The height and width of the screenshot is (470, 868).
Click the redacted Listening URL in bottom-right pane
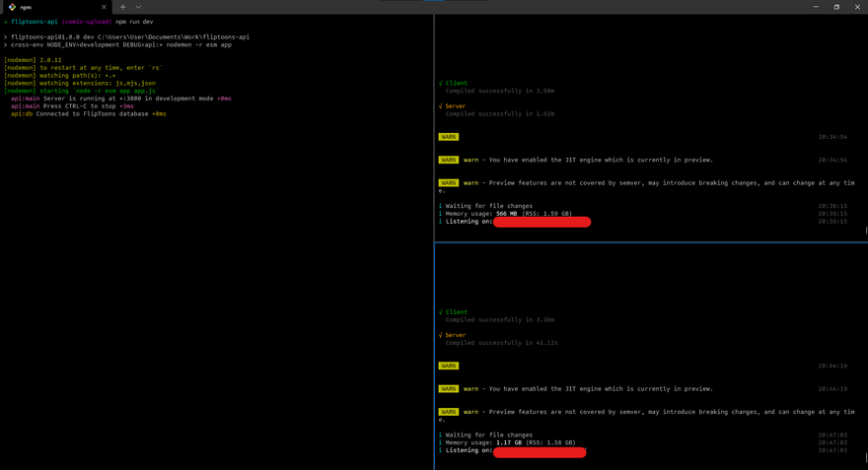[x=540, y=451]
